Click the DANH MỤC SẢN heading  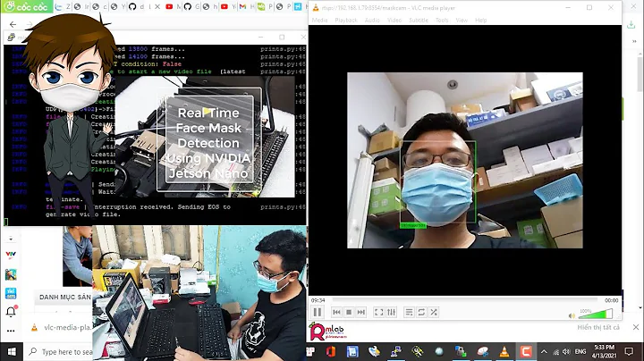65,297
